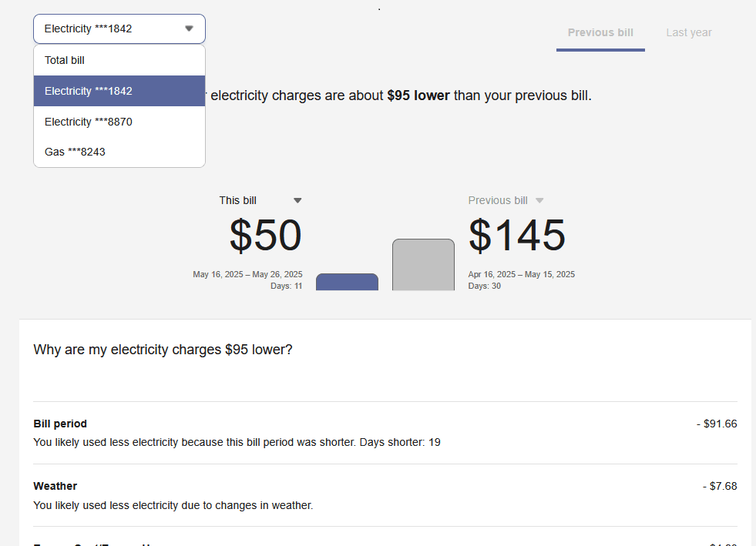This screenshot has width=756, height=546.
Task: Click the gray bar for the previous bill
Action: [x=423, y=264]
